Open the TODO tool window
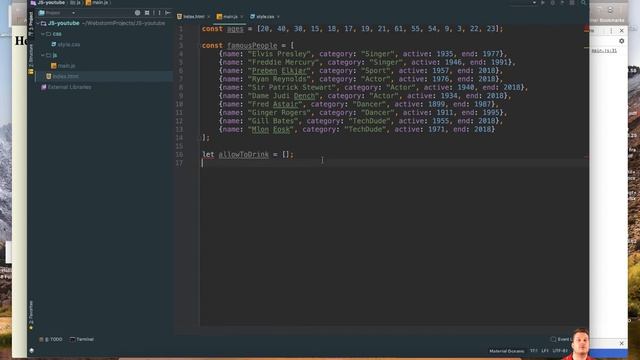 point(51,339)
